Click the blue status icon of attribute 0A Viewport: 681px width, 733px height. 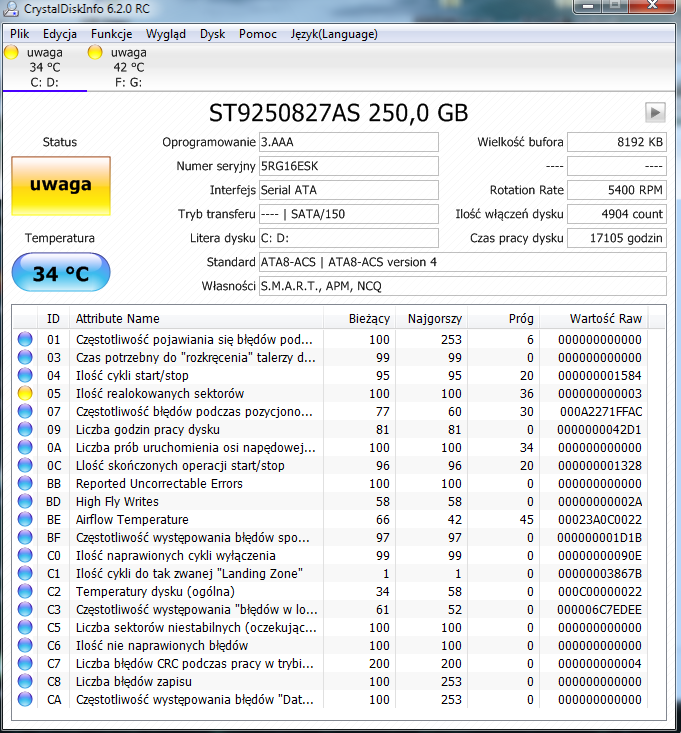click(x=25, y=447)
